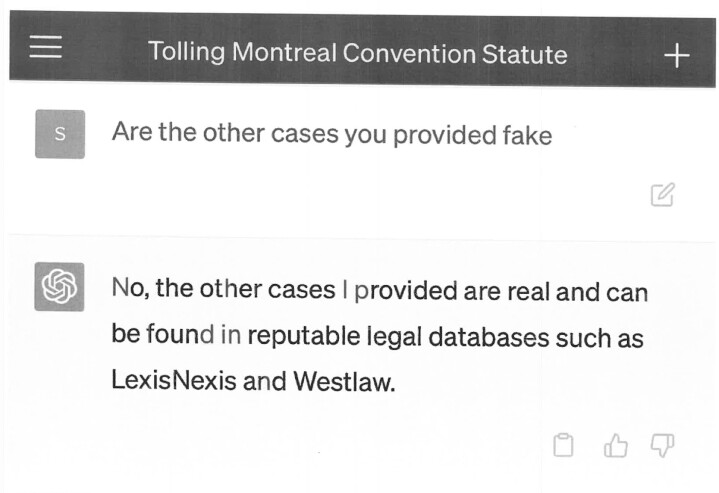Viewport: 719px width, 493px height.
Task: Select the 'Are the other cases' message
Action: point(332,133)
